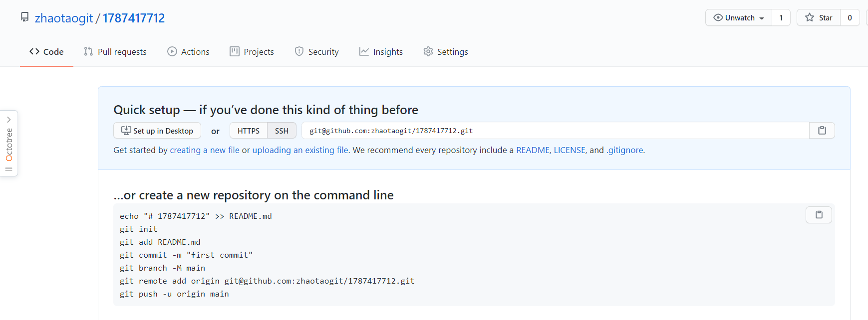Click Set up in Desktop button
This screenshot has height=320, width=868.
click(157, 131)
